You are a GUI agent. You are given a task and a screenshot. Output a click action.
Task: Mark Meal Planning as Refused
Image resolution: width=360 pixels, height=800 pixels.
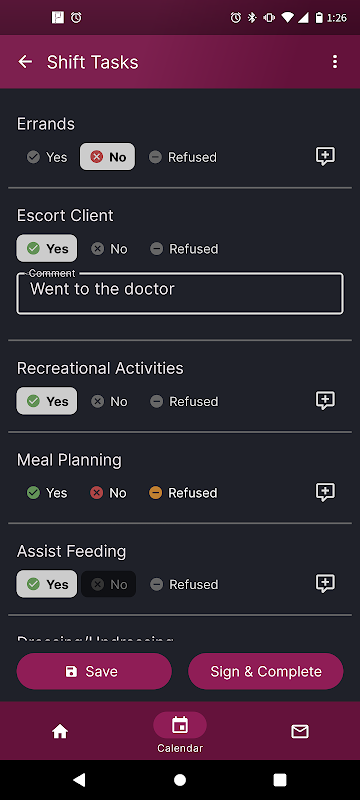click(183, 493)
